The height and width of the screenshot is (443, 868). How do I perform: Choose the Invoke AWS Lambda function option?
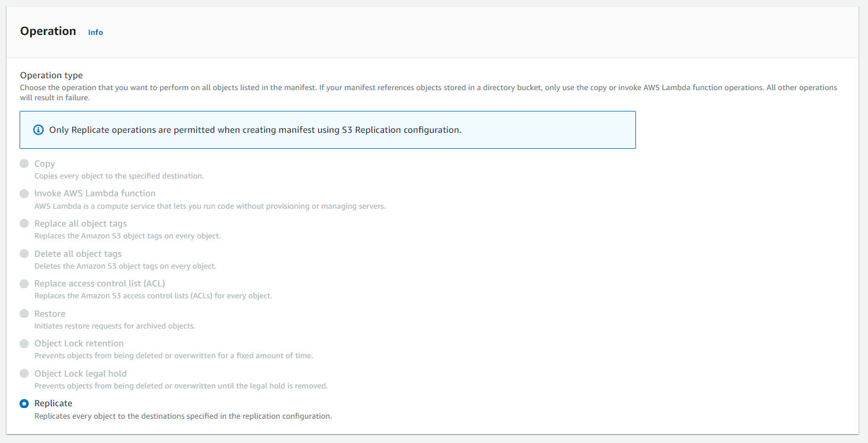[24, 193]
